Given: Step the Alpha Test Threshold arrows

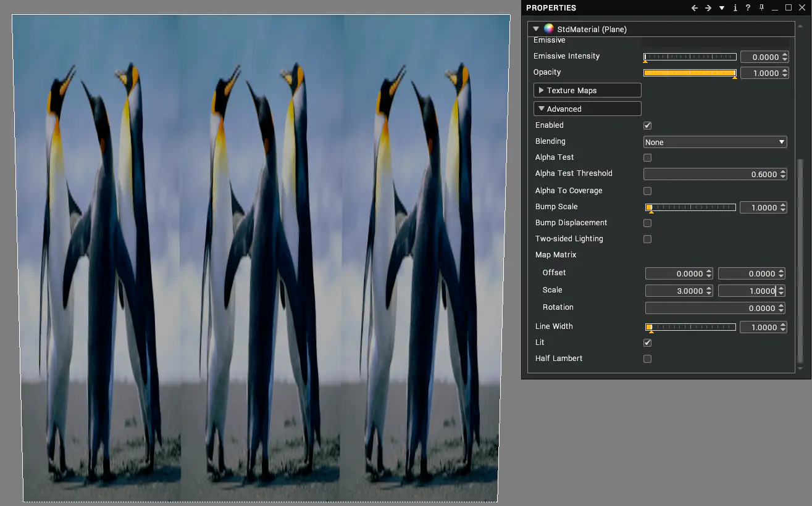Looking at the screenshot, I should pyautogui.click(x=784, y=175).
